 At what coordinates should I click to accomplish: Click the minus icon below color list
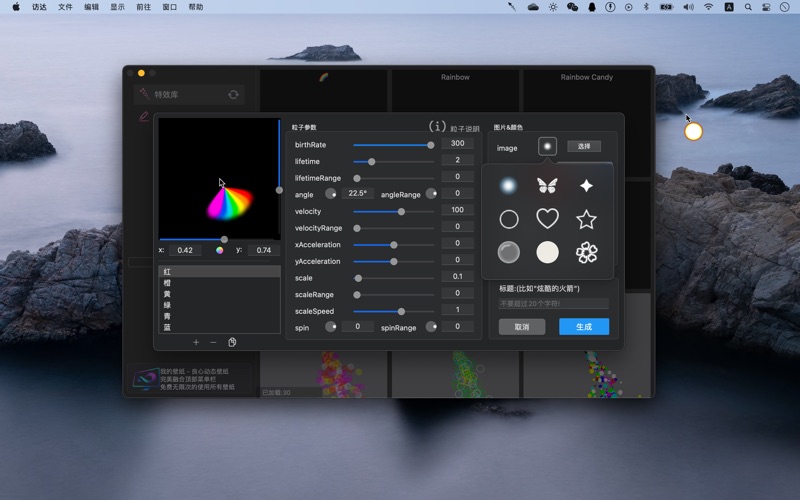click(x=213, y=342)
